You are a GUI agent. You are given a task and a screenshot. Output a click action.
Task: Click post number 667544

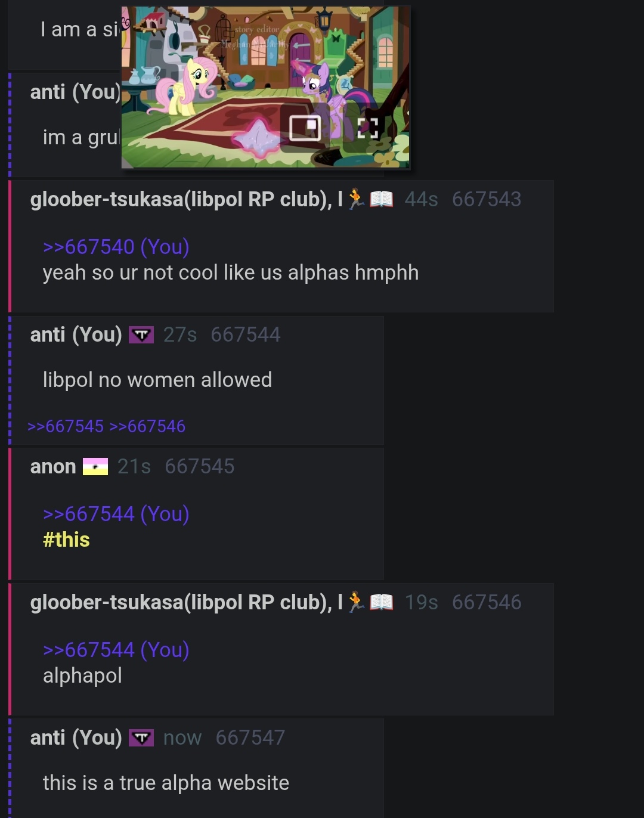coord(246,335)
